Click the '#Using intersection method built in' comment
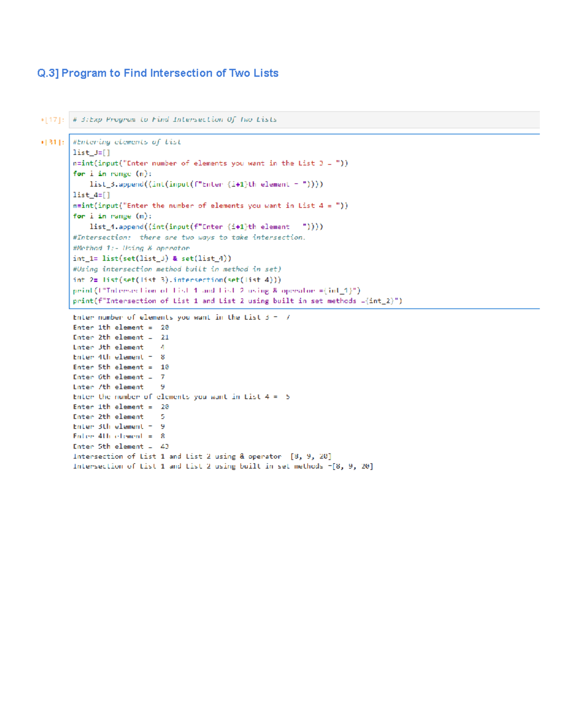The height and width of the screenshot is (728, 563). point(177,269)
